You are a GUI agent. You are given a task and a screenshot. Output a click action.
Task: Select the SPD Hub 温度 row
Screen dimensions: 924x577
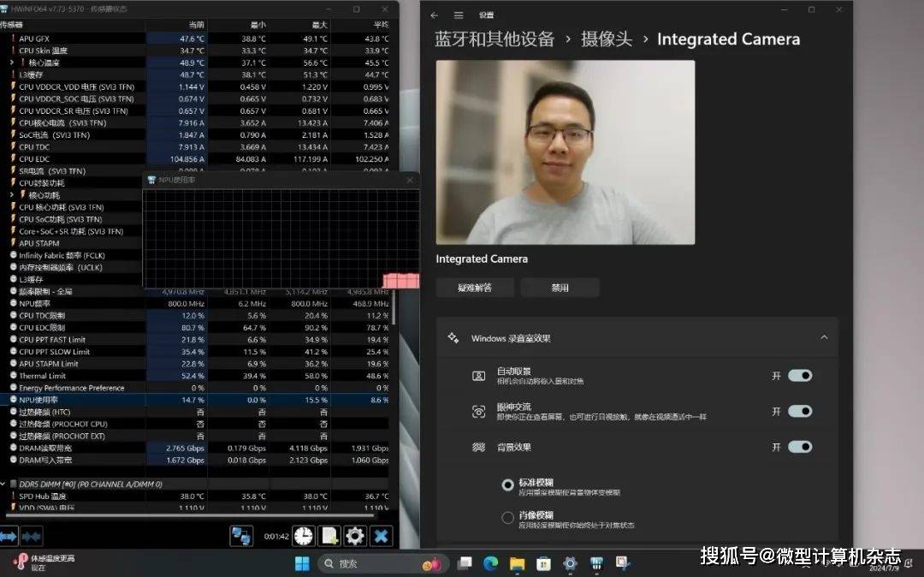tap(195, 497)
